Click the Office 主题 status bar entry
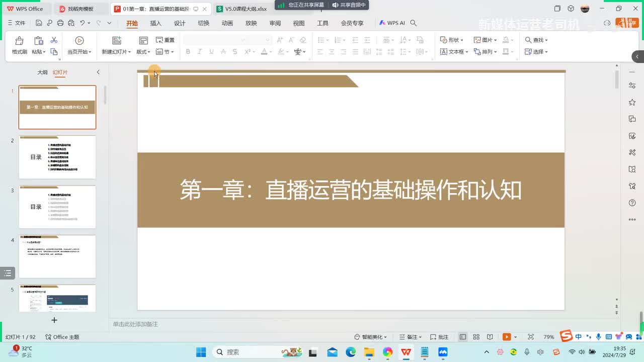Screen dimensions: 644x362 pyautogui.click(x=62, y=337)
